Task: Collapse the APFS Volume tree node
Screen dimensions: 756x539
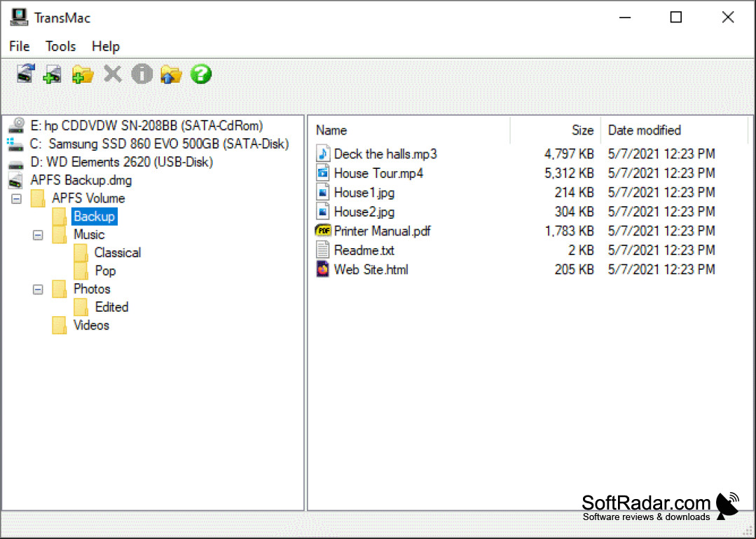Action: tap(16, 198)
